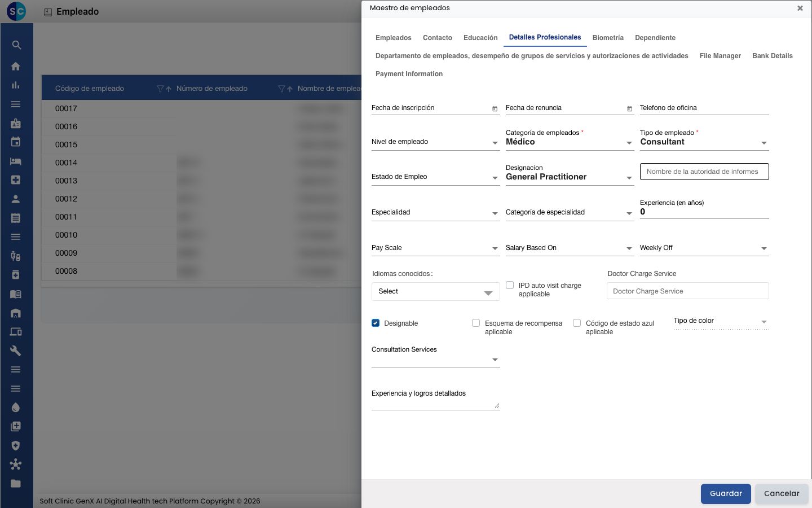Image resolution: width=812 pixels, height=508 pixels.
Task: Uncheck the Designable checkbox
Action: [376, 323]
